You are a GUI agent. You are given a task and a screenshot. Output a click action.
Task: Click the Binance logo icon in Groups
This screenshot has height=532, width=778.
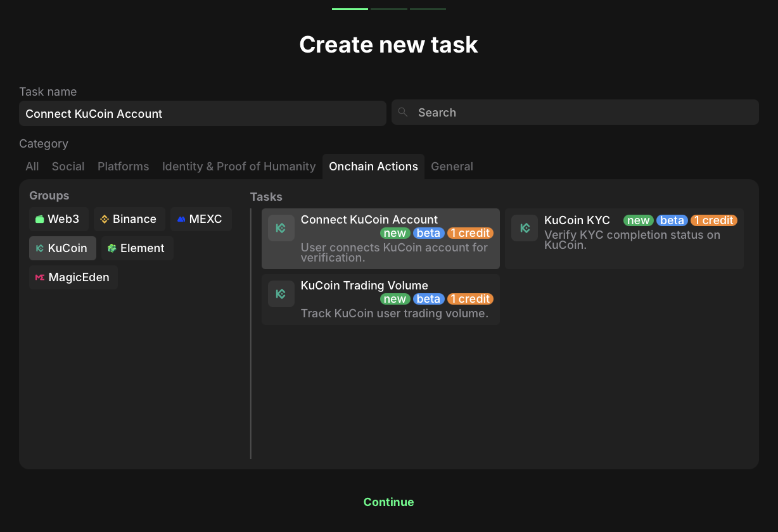(x=105, y=219)
